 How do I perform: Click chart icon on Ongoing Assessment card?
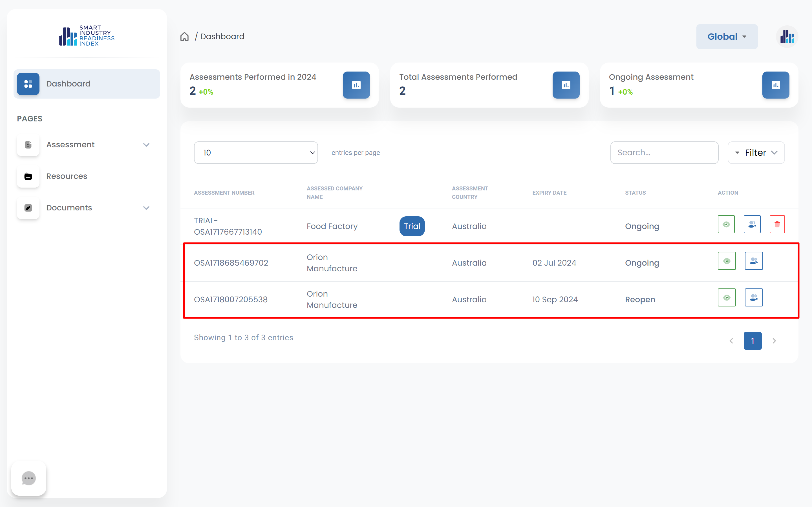(x=775, y=85)
